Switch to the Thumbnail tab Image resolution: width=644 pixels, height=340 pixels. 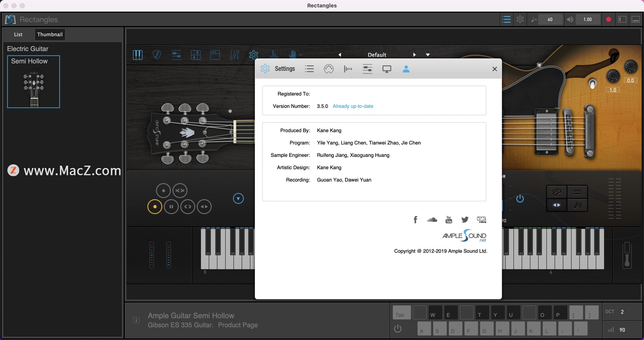(50, 34)
